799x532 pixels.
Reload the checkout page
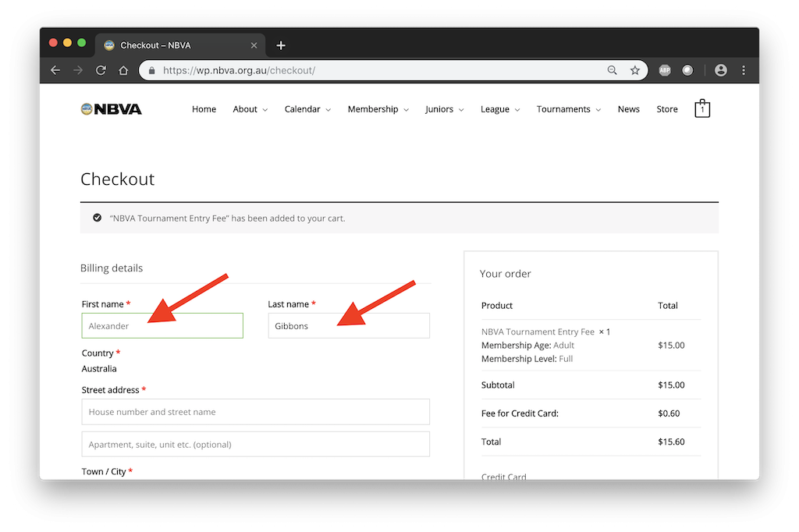tap(101, 70)
